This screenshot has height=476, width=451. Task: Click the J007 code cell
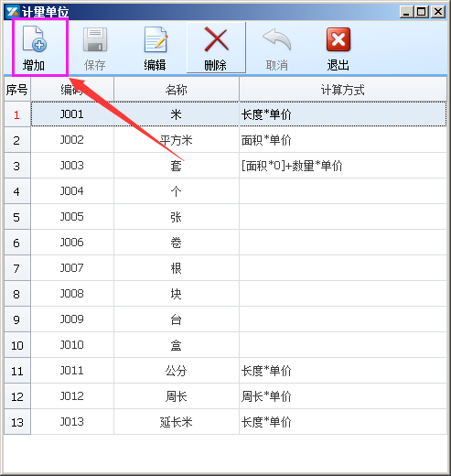72,268
